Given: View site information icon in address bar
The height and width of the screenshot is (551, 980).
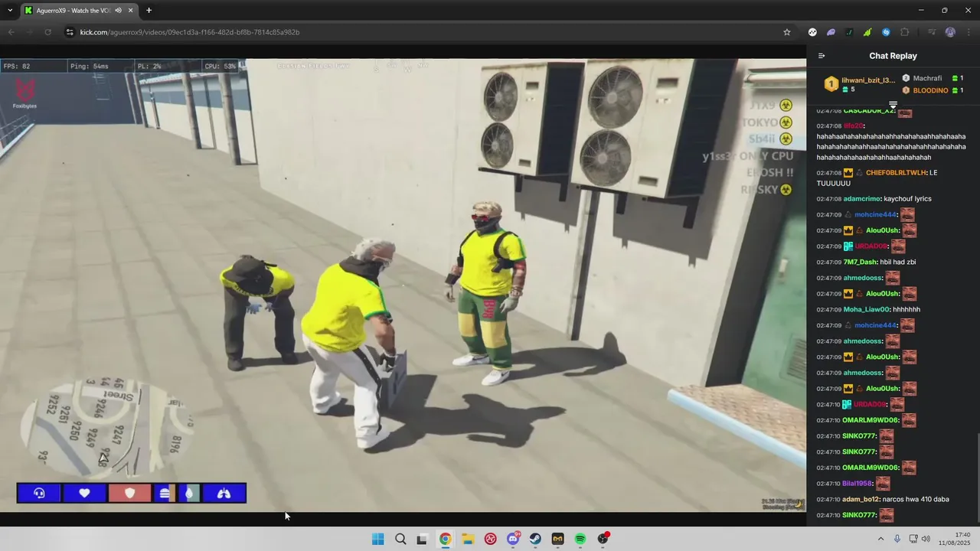Looking at the screenshot, I should [x=69, y=32].
